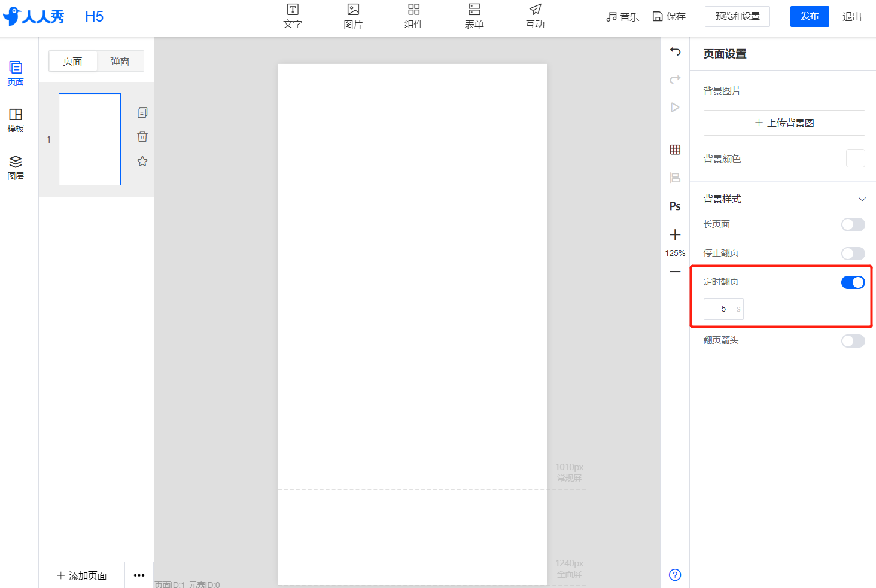Open the 文字 text tool
Viewport: 876px width, 588px height.
[293, 16]
